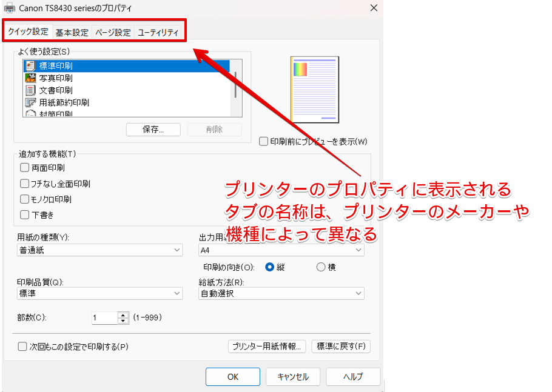Image resolution: width=552 pixels, height=392 pixels.
Task: Click the 保存 save button
Action: pos(153,129)
